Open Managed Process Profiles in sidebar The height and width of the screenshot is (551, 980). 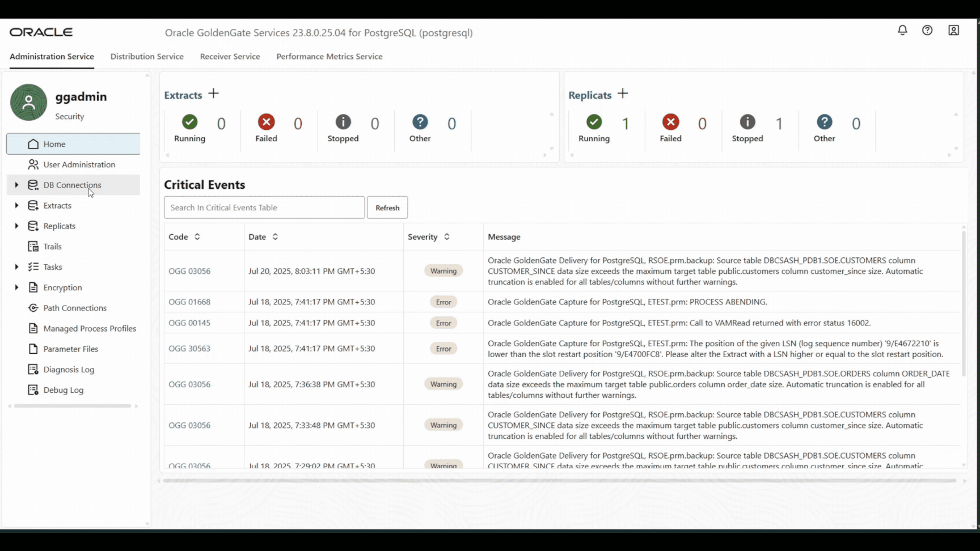point(73,328)
